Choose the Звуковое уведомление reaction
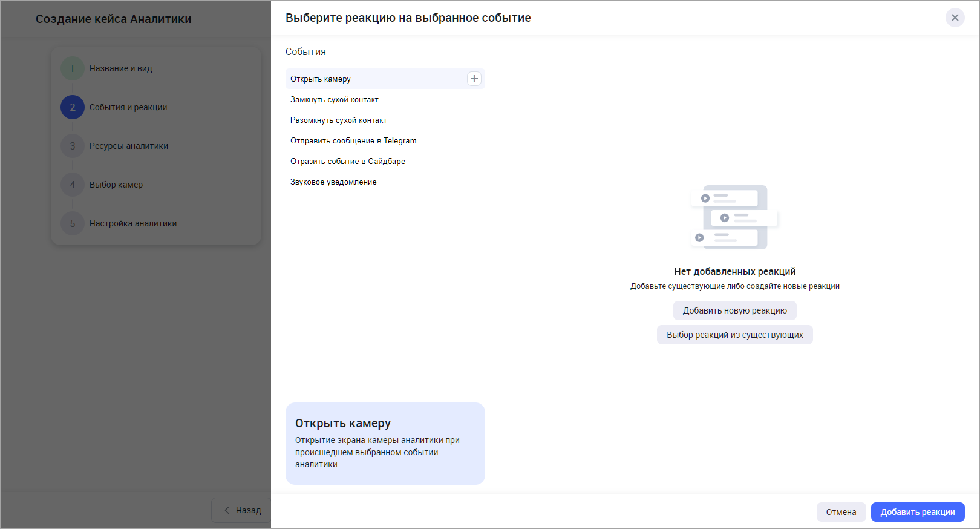The height and width of the screenshot is (529, 980). click(333, 182)
